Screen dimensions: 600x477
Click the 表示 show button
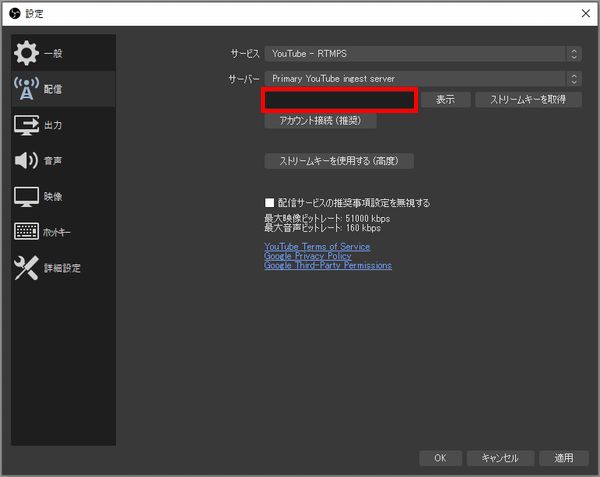coord(445,100)
